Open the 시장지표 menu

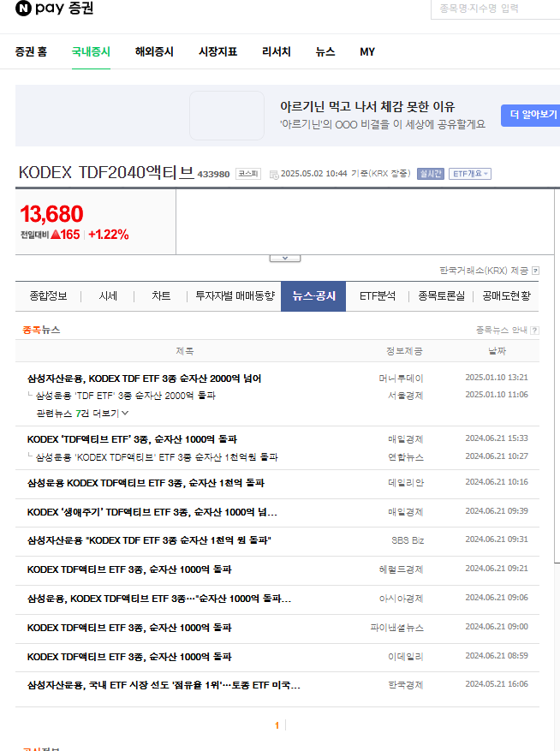point(218,51)
